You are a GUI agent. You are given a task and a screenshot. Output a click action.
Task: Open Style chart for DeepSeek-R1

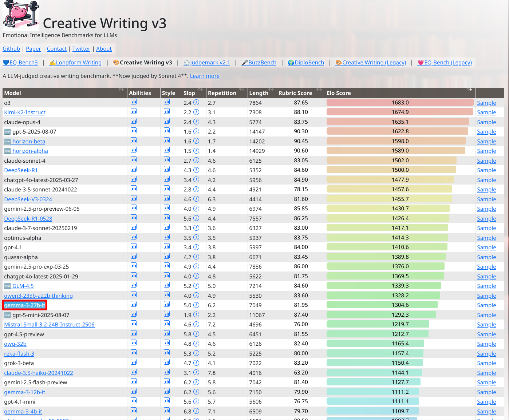tap(167, 169)
